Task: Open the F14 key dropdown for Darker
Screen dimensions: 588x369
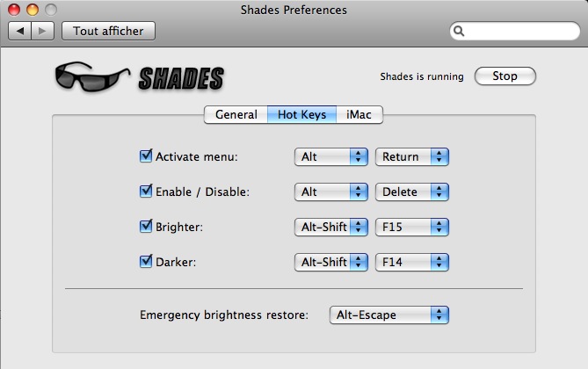Action: tap(412, 262)
